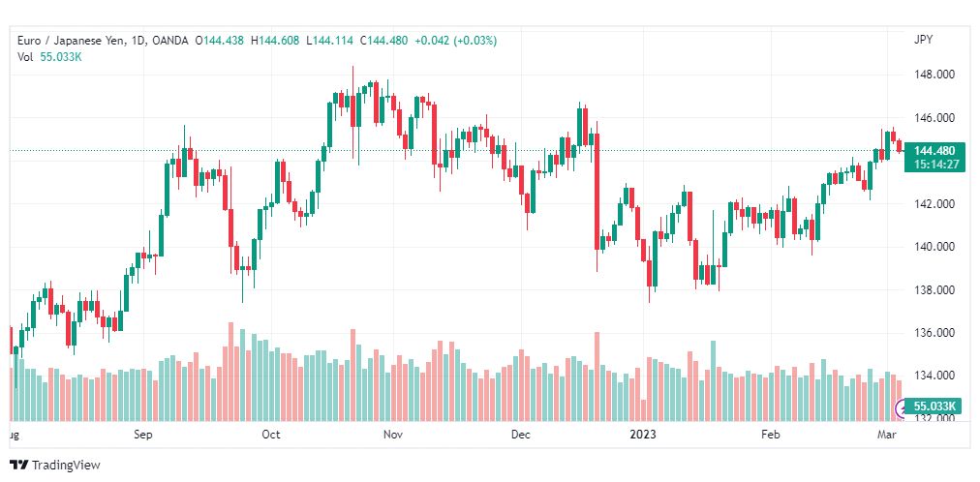The width and height of the screenshot is (980, 482).
Task: Toggle the Vol 55.033K indicator legend
Action: point(49,57)
